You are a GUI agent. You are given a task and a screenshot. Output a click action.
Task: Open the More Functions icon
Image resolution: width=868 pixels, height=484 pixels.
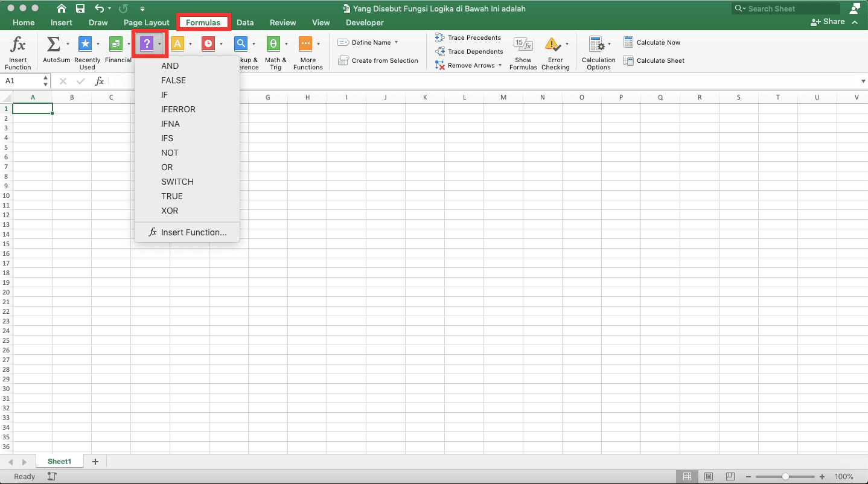(x=305, y=44)
